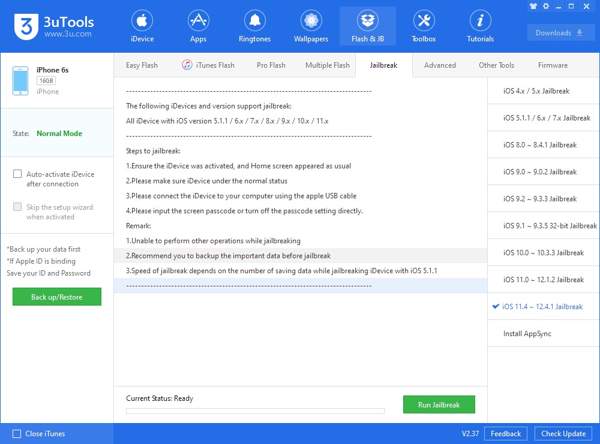
Task: Click step 4 about screen passcode
Action: click(244, 211)
